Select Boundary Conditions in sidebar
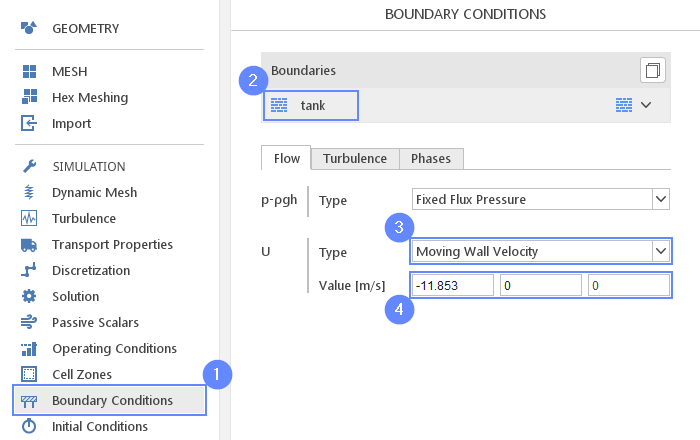This screenshot has width=700, height=440. coord(109,400)
